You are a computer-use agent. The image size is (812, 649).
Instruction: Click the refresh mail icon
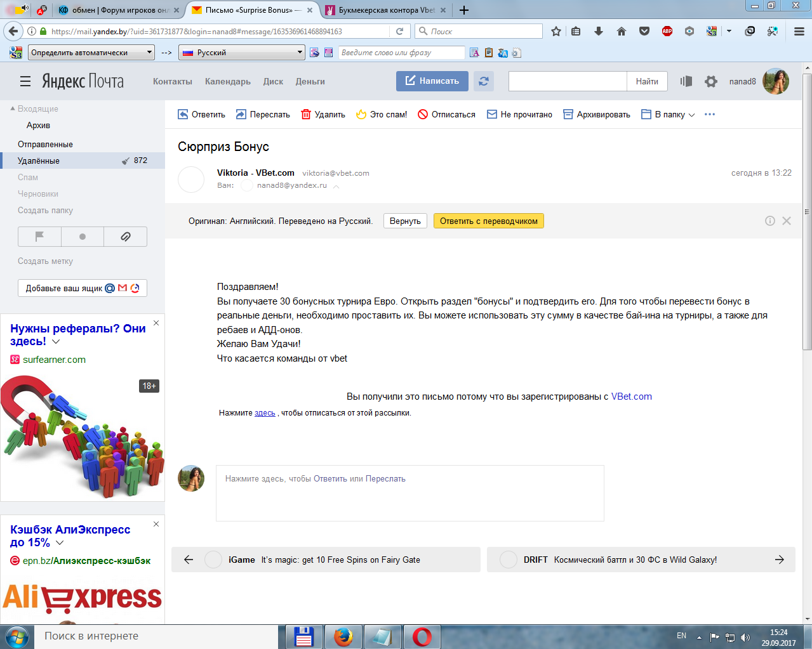[x=483, y=81]
